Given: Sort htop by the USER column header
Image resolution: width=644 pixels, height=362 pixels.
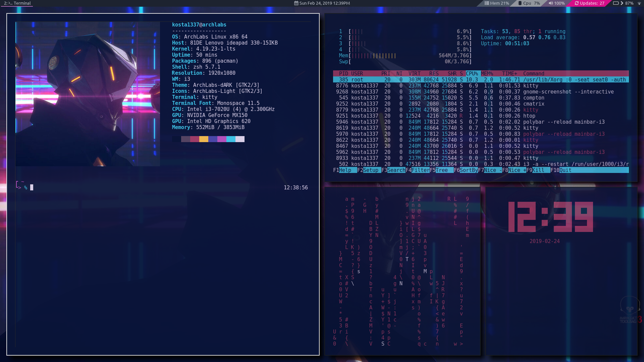Looking at the screenshot, I should pyautogui.click(x=357, y=74).
